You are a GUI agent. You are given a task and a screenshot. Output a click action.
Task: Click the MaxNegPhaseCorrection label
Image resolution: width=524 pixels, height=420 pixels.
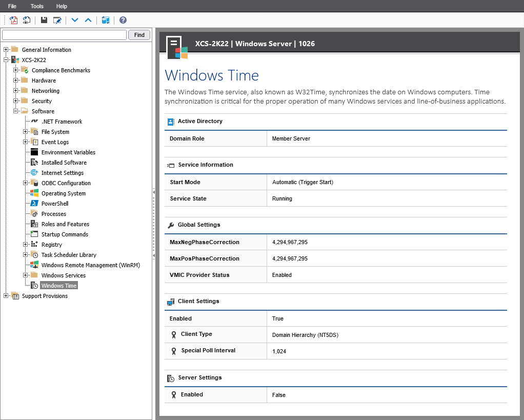click(205, 242)
